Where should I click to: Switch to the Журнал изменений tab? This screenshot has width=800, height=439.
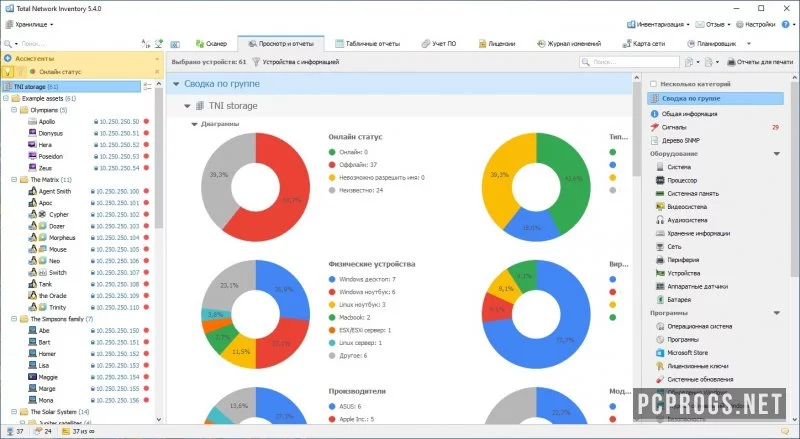coord(569,44)
